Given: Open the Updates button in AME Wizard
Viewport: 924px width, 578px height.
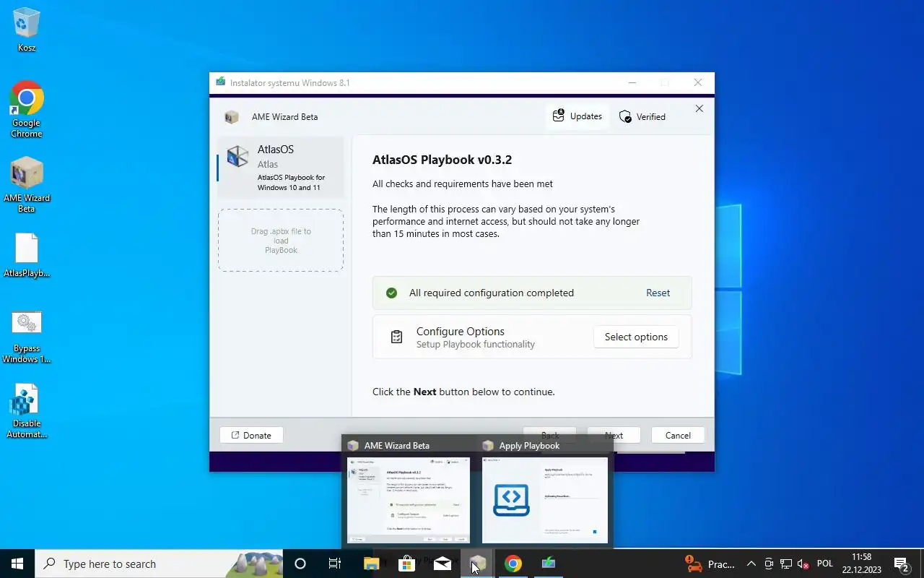Looking at the screenshot, I should click(x=577, y=116).
